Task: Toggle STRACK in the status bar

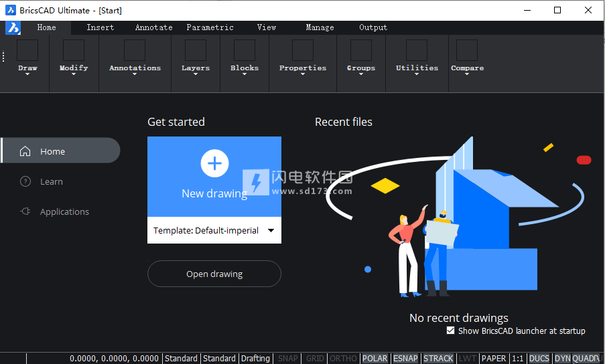Action: pos(438,358)
